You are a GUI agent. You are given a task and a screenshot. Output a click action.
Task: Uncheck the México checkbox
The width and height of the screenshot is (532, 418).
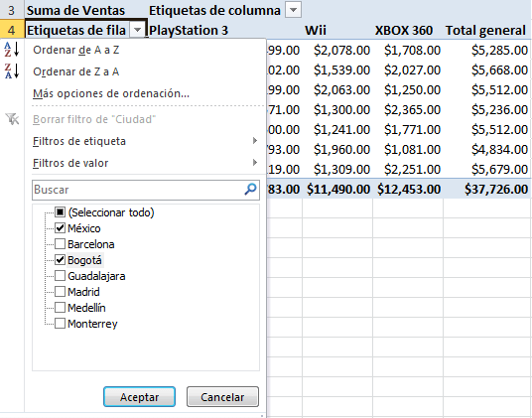pos(60,228)
